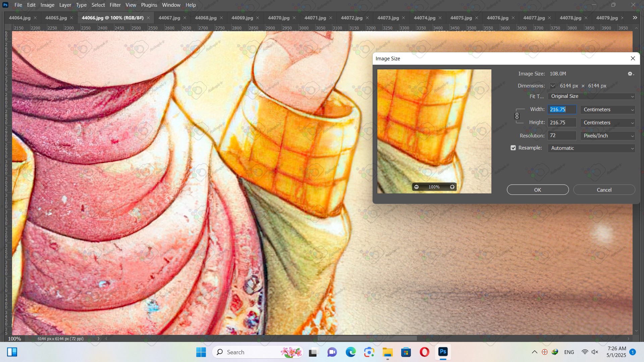
Task: Close the 44064.jpg tab
Action: coord(35,18)
